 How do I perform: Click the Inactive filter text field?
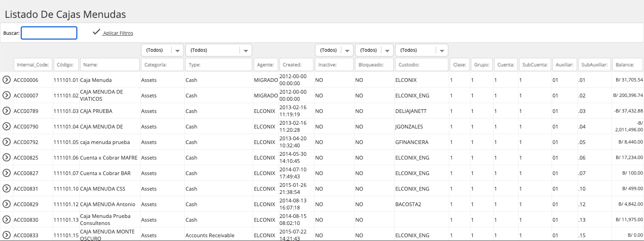tap(334, 64)
